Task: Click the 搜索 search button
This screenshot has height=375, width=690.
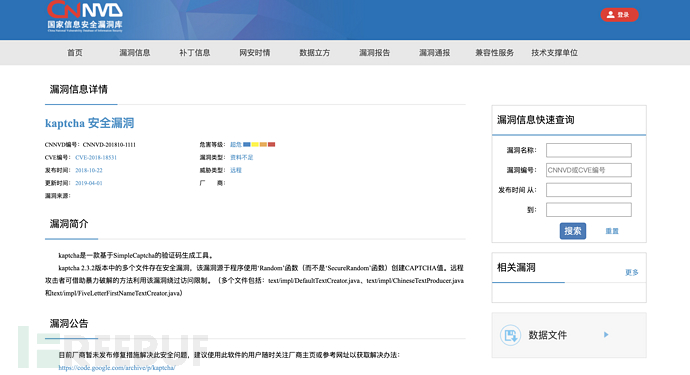Action: 573,231
